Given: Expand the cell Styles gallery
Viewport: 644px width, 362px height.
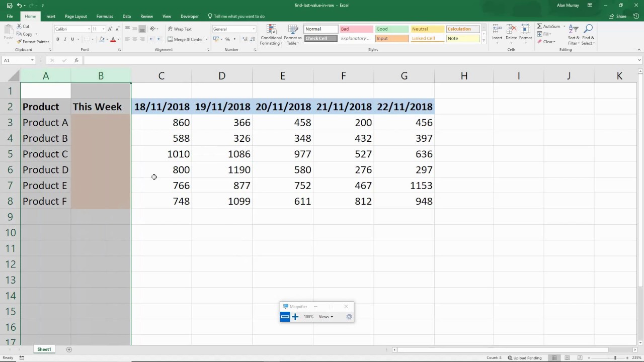Looking at the screenshot, I should pyautogui.click(x=484, y=40).
